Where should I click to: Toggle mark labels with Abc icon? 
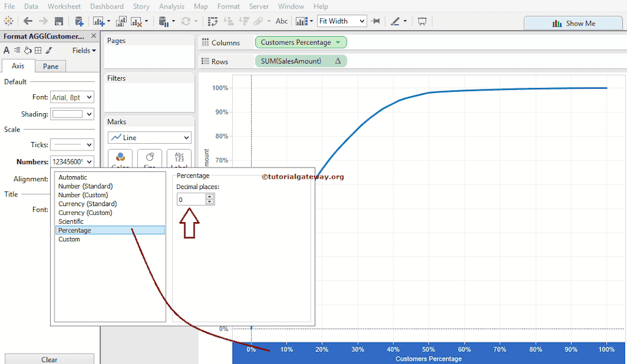[282, 21]
